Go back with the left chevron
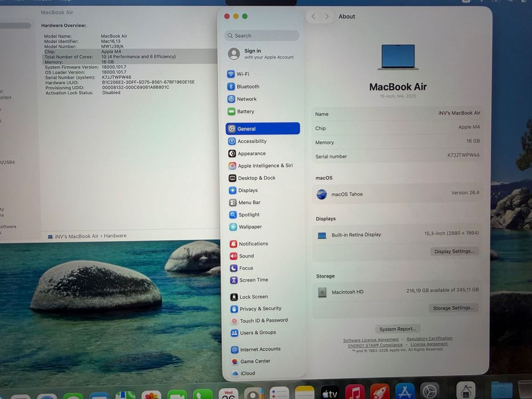Screen dimensions: 532x399 click(x=313, y=17)
